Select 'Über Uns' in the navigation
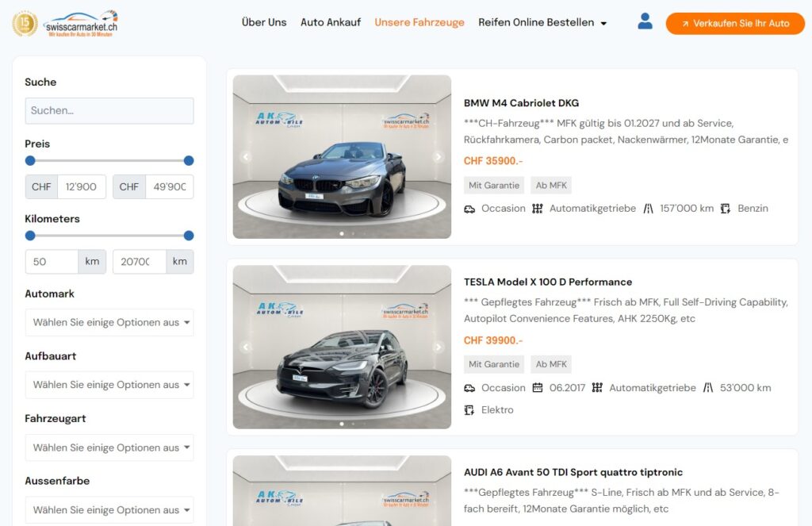The image size is (812, 526). [263, 22]
